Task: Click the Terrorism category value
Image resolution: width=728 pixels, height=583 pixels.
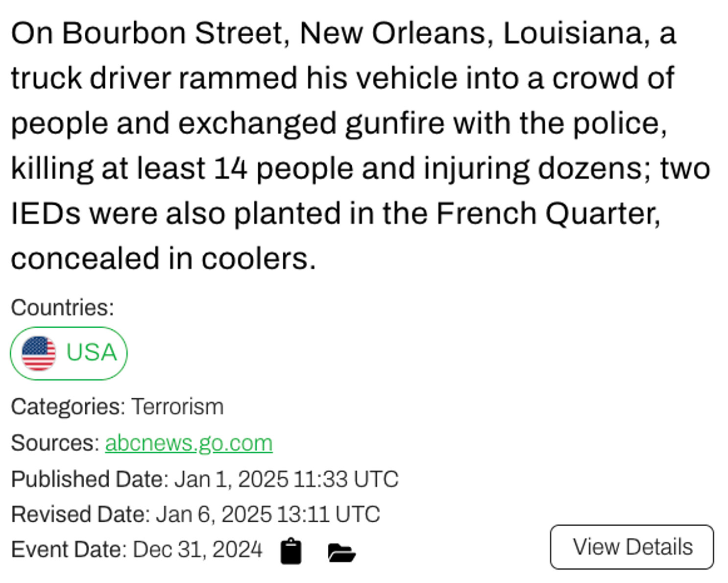Action: tap(177, 407)
